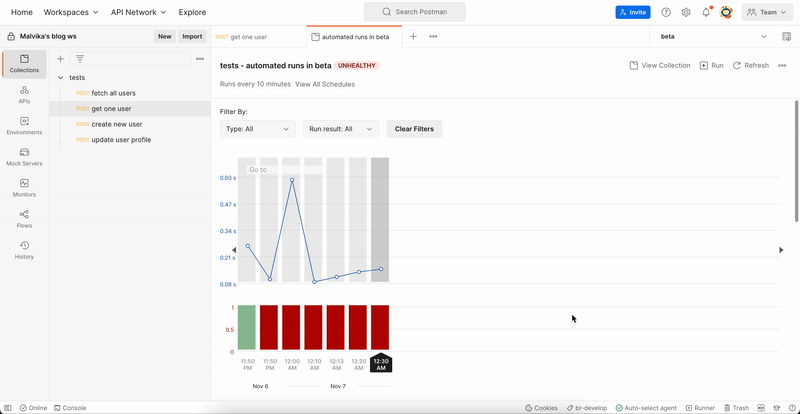Image resolution: width=800 pixels, height=414 pixels.
Task: Open tab bar more options ellipsis
Action: click(433, 36)
